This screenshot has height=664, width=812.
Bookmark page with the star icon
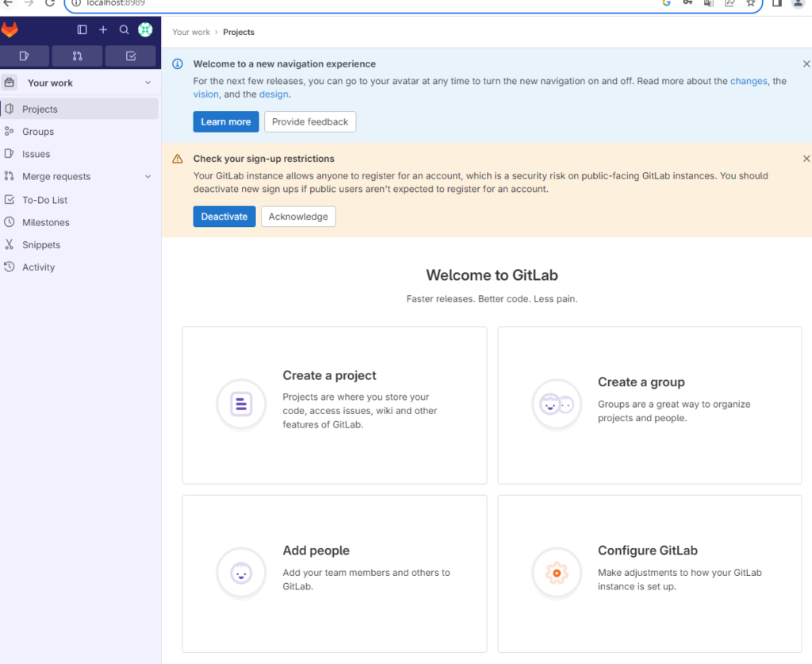(x=750, y=3)
